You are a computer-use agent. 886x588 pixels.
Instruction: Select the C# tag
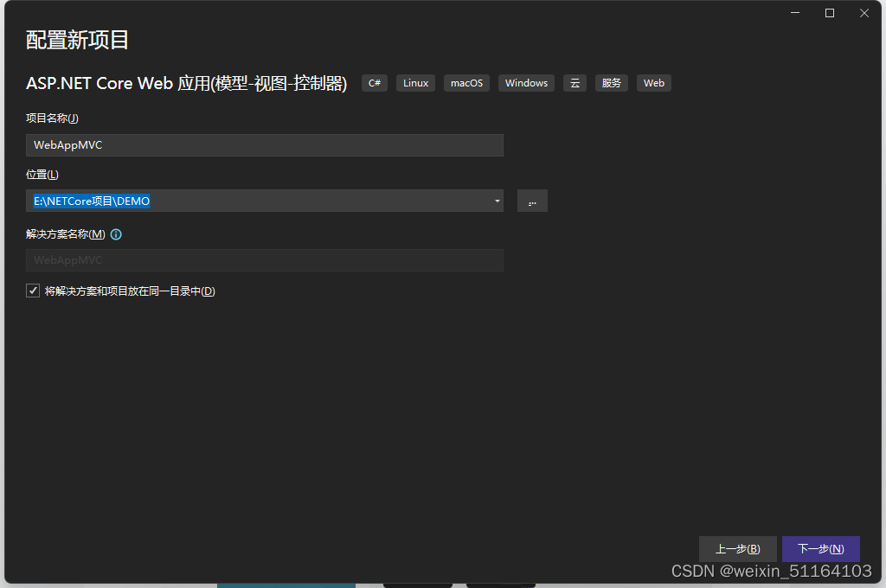[x=374, y=83]
